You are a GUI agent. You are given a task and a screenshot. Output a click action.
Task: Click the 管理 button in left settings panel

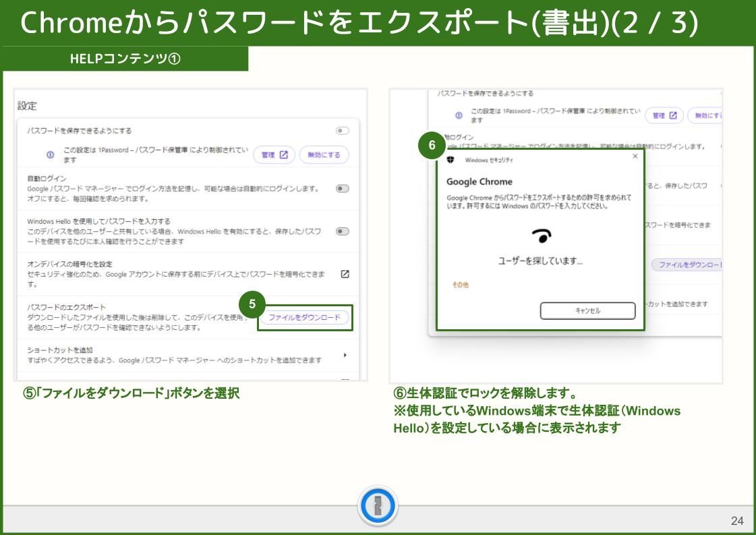(x=274, y=155)
